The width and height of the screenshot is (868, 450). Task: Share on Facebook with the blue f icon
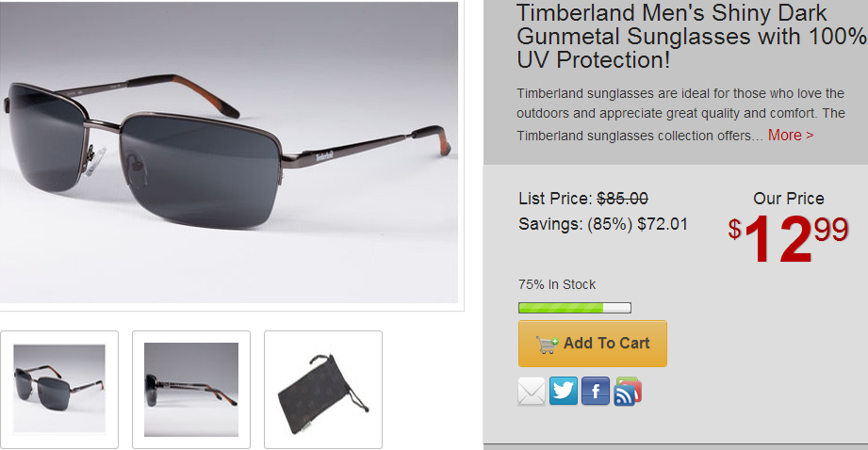coord(596,391)
